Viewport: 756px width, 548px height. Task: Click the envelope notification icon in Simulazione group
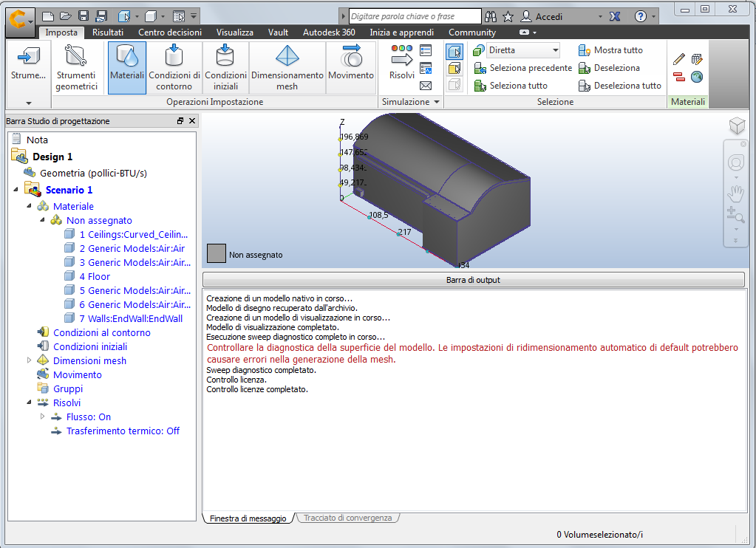pyautogui.click(x=425, y=85)
